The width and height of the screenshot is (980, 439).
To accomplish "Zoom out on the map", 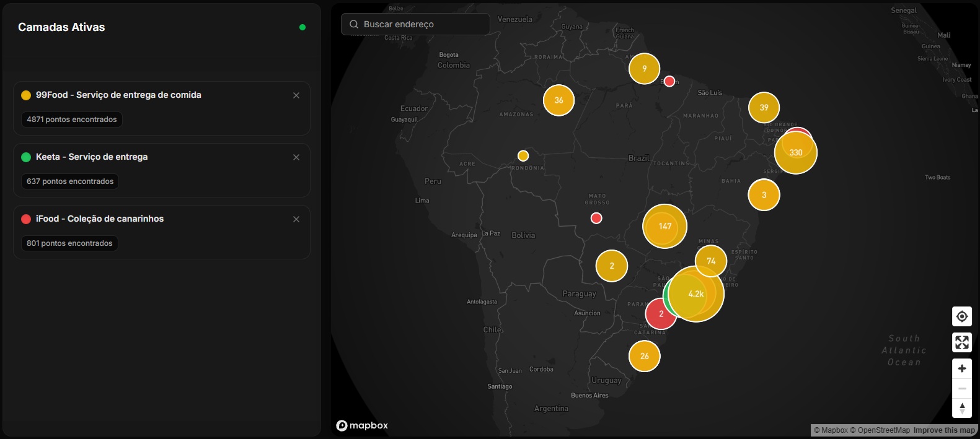I will coord(962,388).
